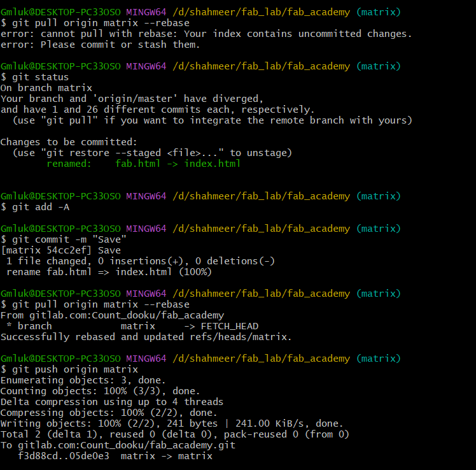476x470 pixels.
Task: Click 'Writing objects: 100% (2/2), 241 bytes' line
Action: (172, 424)
